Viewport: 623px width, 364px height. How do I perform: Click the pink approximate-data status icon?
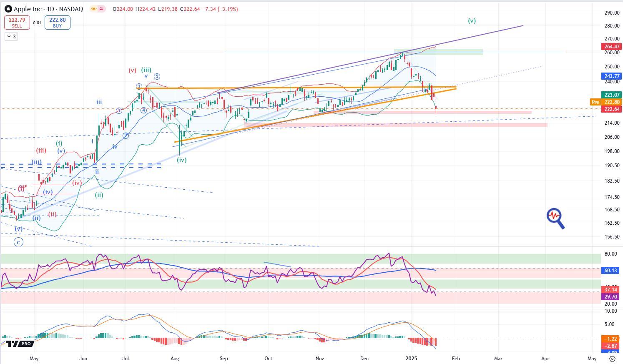click(102, 9)
